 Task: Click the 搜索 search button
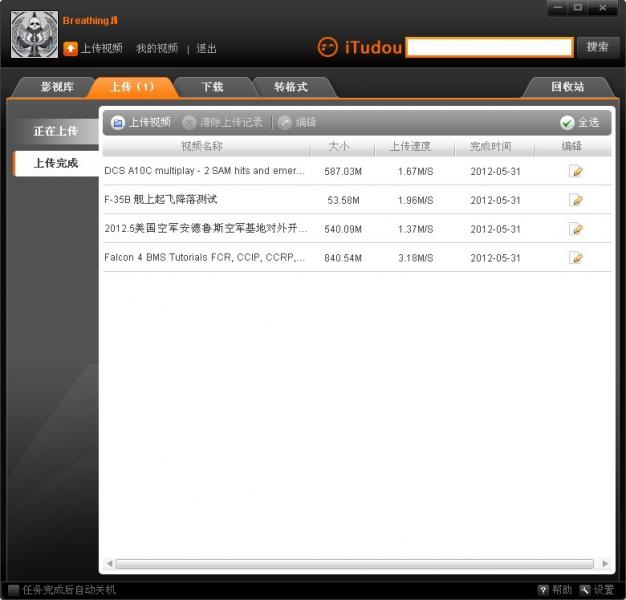tap(597, 47)
